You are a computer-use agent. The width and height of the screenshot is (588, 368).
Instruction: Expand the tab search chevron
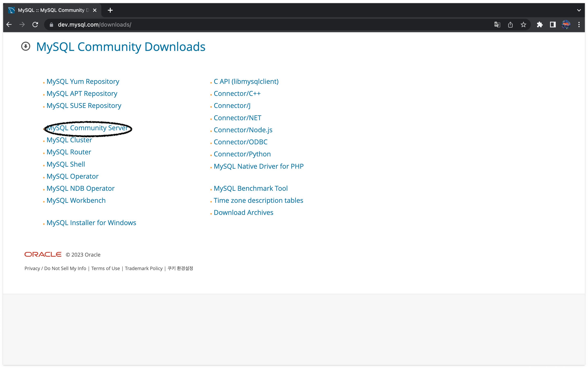pyautogui.click(x=579, y=10)
